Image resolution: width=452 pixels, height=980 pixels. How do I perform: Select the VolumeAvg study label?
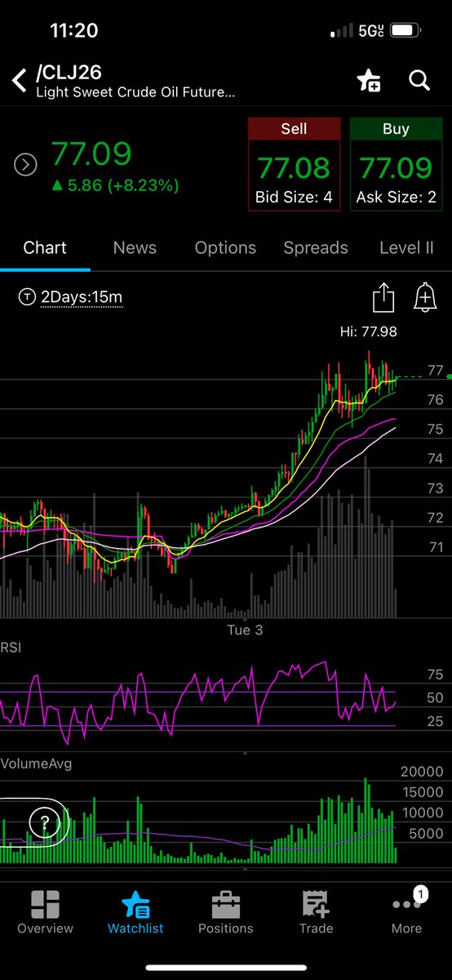35,763
